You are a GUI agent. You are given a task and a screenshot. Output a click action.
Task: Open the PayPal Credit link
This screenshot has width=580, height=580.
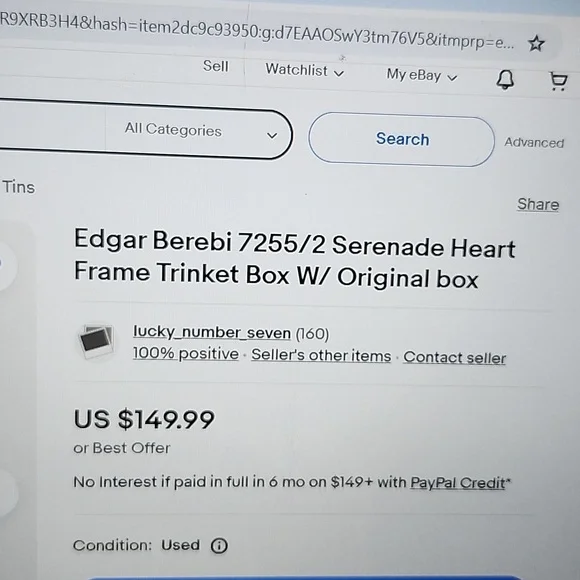(x=458, y=483)
